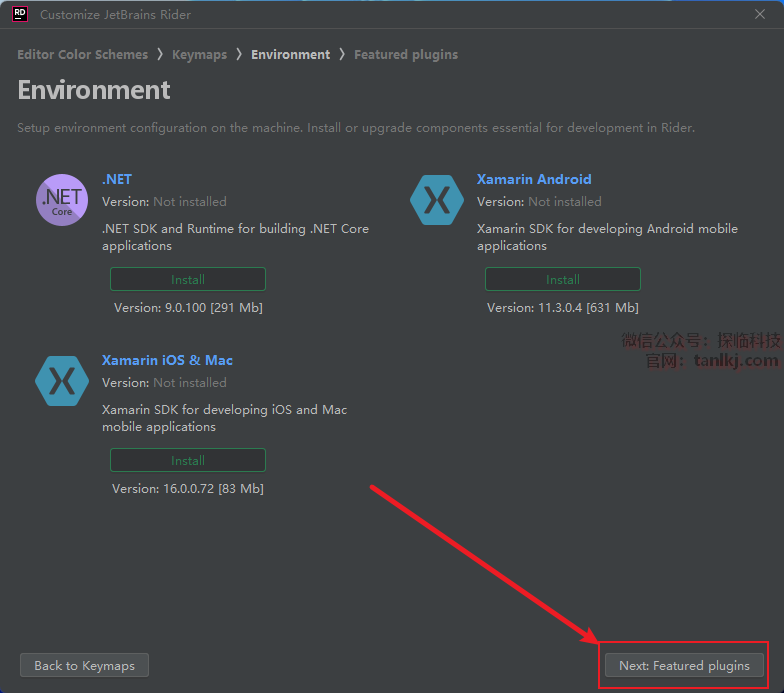Click 'Version: 16.0.0.72 [83 Mb]' text

(x=188, y=488)
